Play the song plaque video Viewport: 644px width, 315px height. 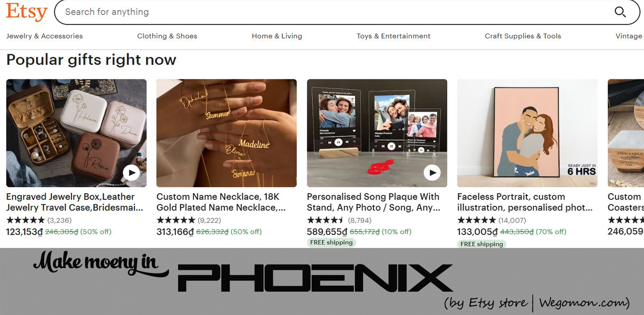[432, 173]
